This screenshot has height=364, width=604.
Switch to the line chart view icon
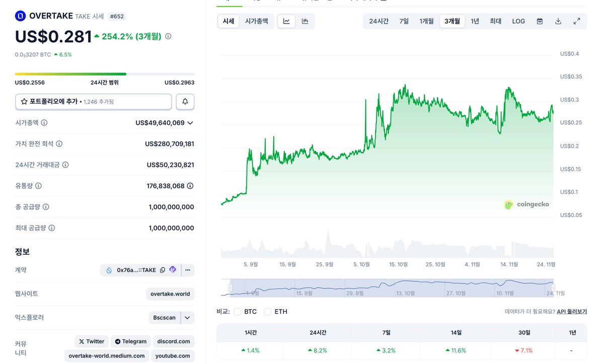click(286, 21)
